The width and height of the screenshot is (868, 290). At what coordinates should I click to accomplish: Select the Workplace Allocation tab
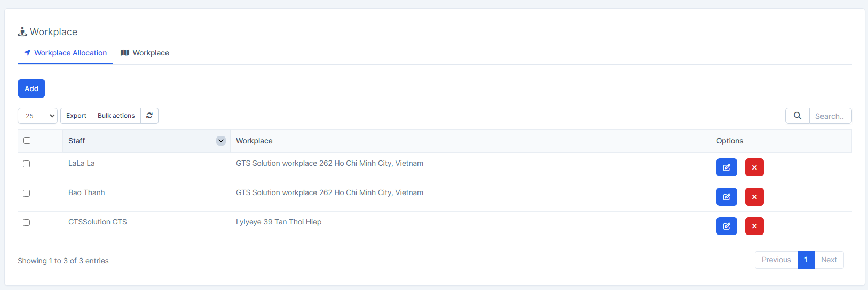(65, 53)
